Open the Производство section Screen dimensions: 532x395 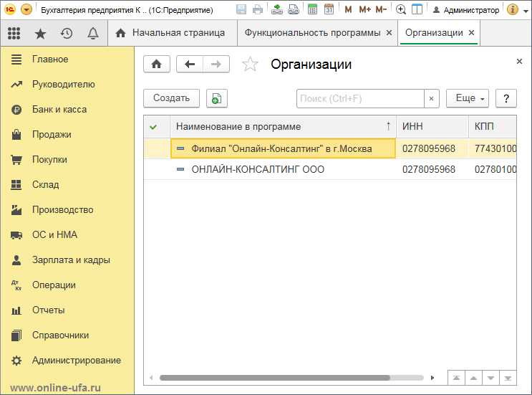click(63, 209)
